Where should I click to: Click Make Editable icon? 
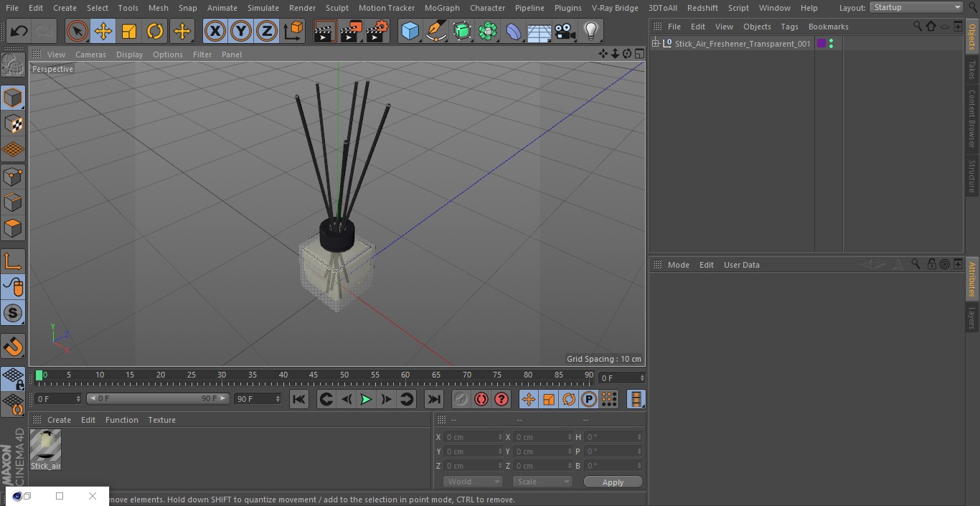click(13, 65)
